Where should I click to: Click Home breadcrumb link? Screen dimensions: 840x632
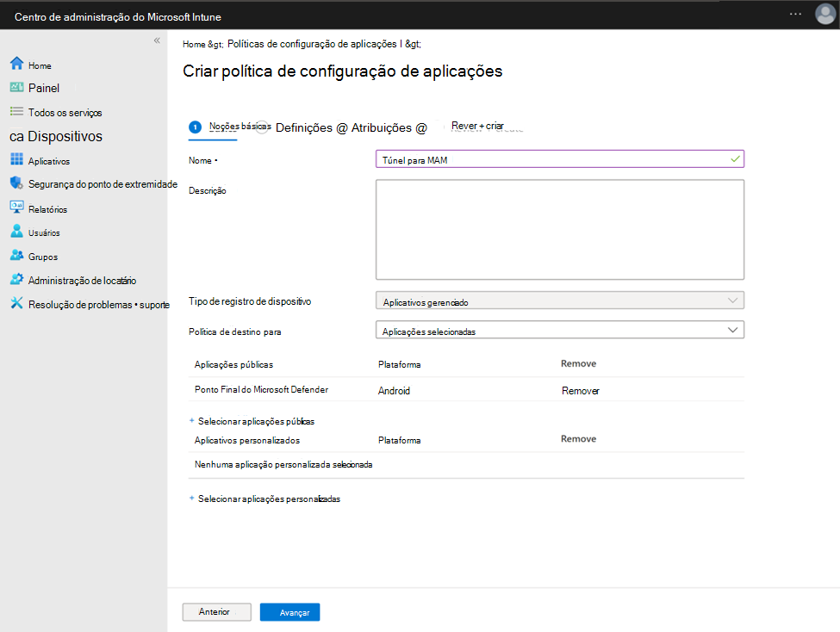194,45
